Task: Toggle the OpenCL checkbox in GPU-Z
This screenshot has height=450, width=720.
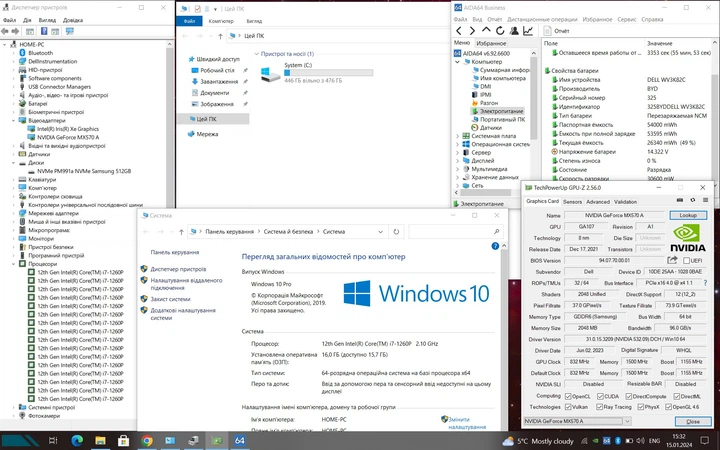Action: (x=568, y=396)
